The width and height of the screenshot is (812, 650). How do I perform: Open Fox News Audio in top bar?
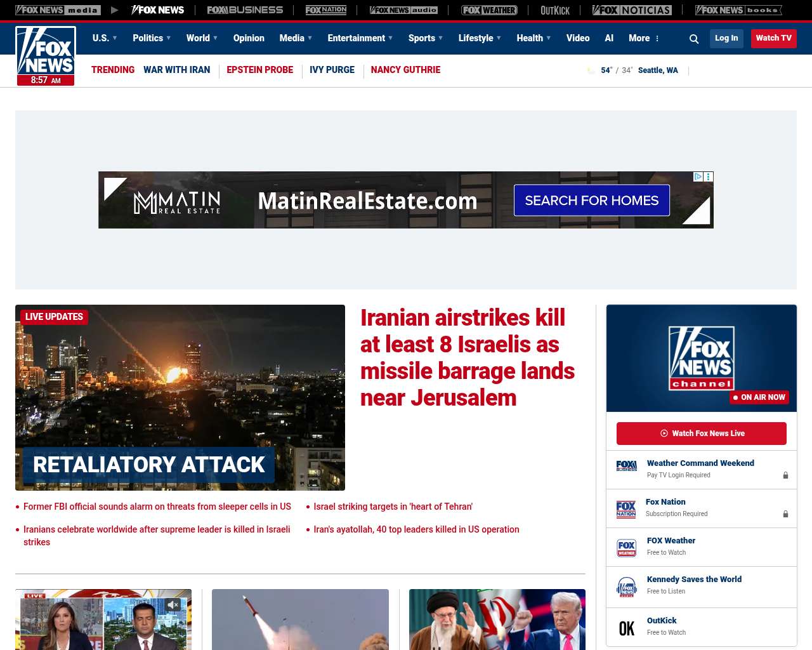tap(403, 10)
